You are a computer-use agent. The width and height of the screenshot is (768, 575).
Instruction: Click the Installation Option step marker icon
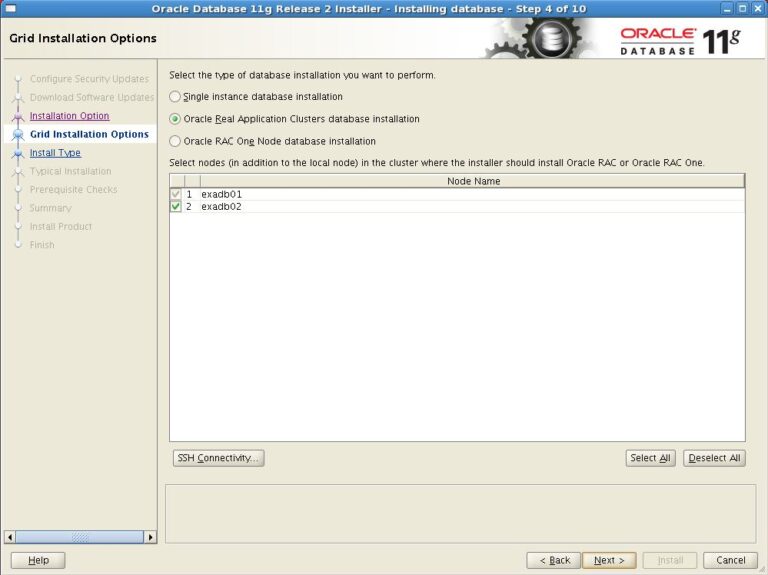tap(18, 116)
